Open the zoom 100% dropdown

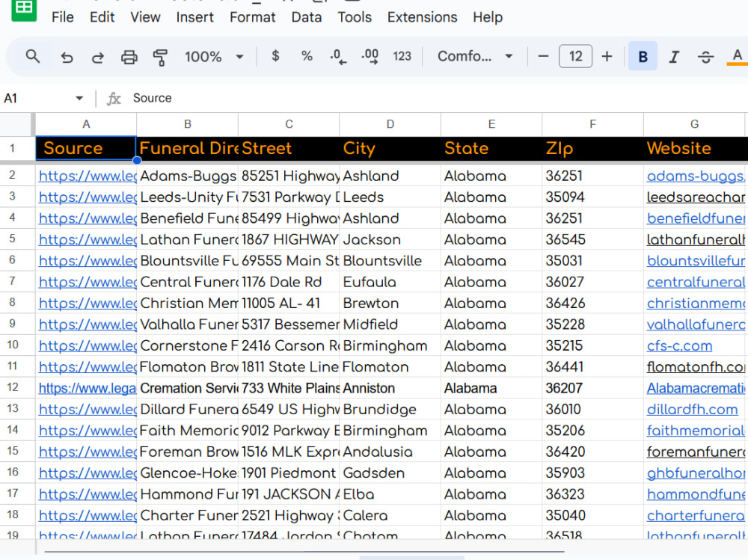tap(214, 57)
